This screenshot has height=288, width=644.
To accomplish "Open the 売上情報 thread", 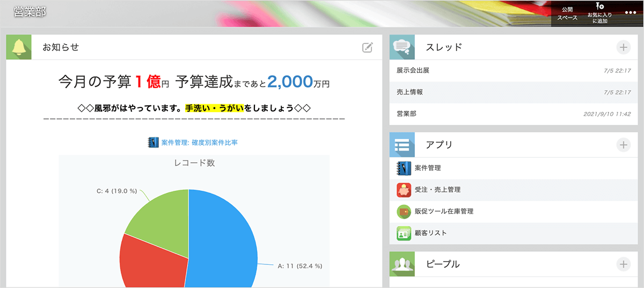I will click(409, 92).
